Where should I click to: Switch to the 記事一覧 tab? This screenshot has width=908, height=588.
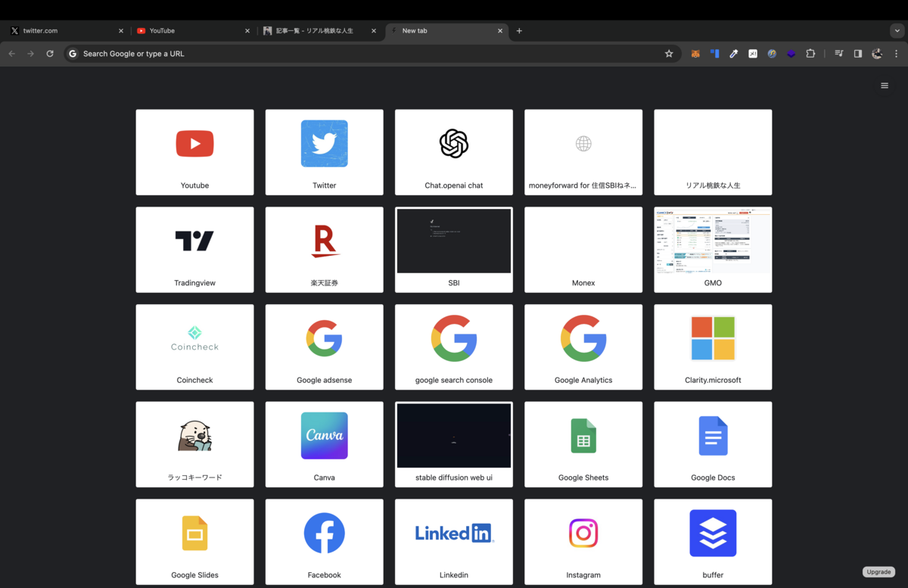(319, 31)
